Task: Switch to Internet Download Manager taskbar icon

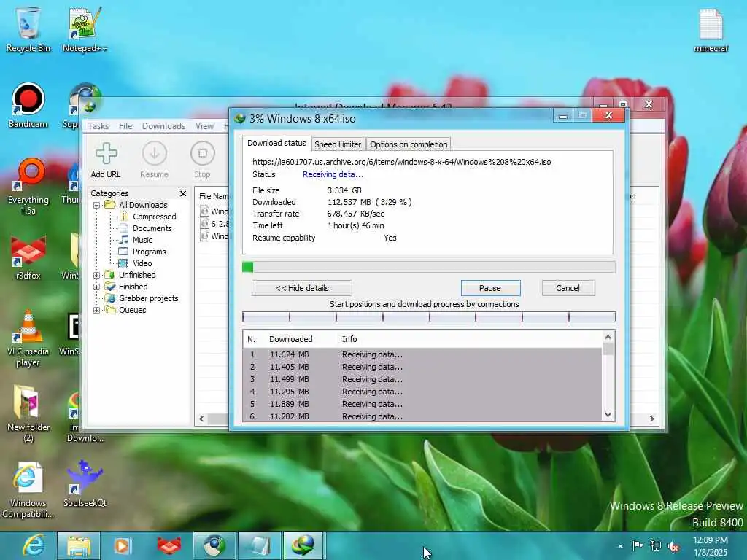Action: pyautogui.click(x=304, y=545)
